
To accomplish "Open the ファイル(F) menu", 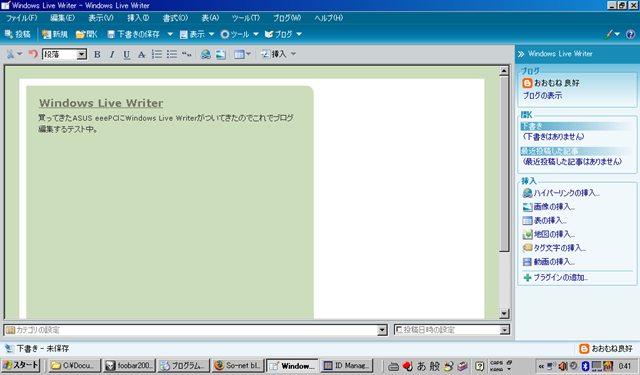I will click(x=22, y=18).
